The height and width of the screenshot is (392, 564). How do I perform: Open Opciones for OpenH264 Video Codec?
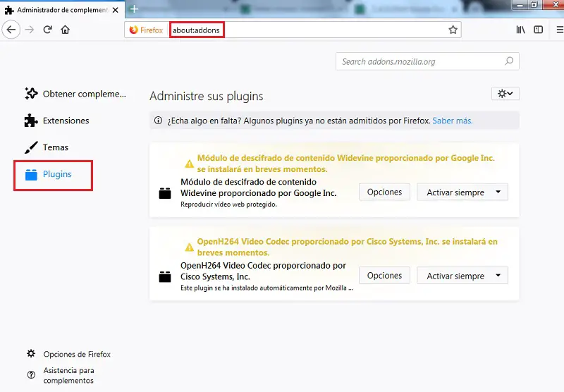click(384, 276)
